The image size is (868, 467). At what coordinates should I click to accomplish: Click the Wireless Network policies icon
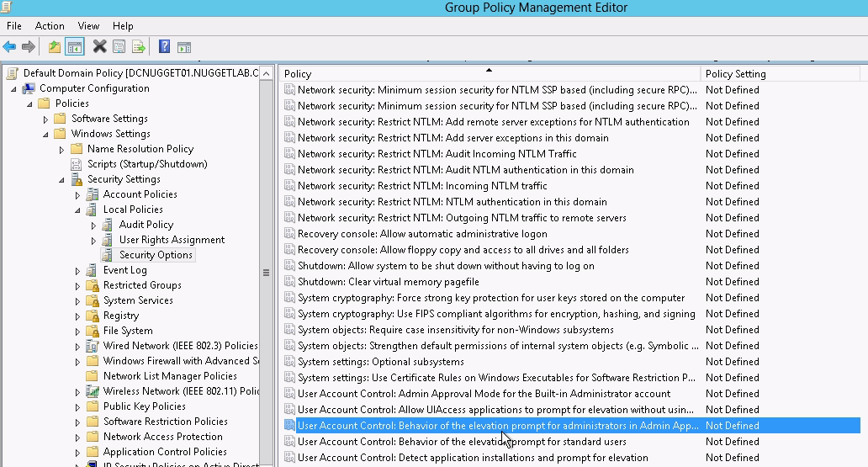tap(93, 391)
